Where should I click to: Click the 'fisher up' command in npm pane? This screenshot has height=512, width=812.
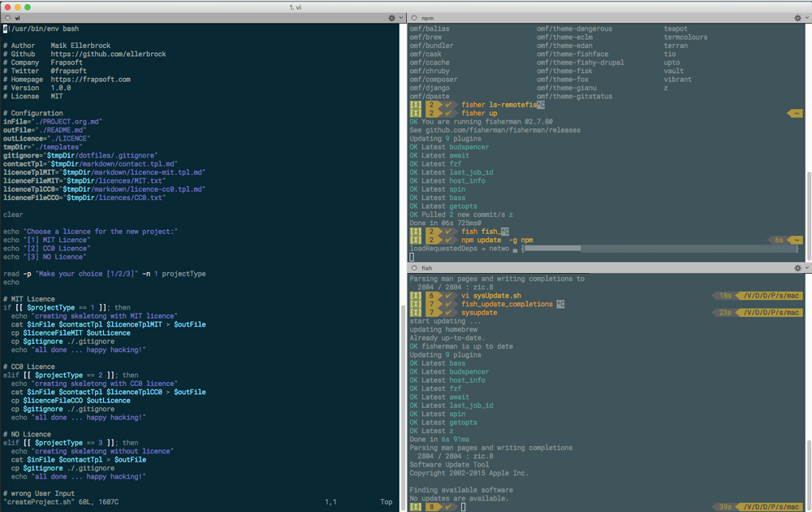pyautogui.click(x=479, y=113)
